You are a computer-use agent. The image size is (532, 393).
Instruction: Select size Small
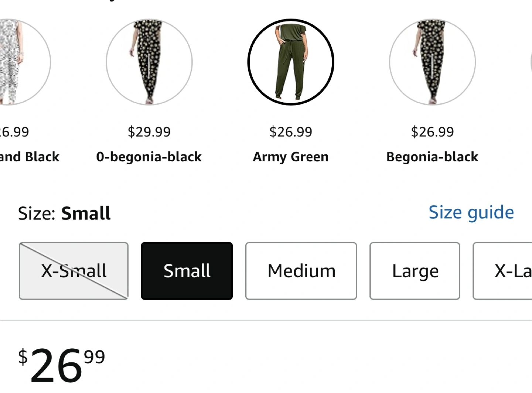tap(187, 271)
